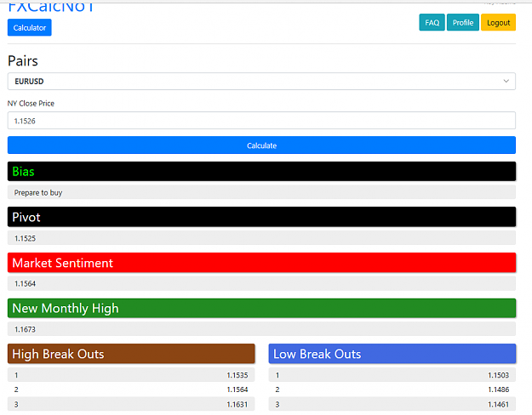The image size is (532, 415).
Task: Click the NY Close Price input field
Action: [x=261, y=121]
